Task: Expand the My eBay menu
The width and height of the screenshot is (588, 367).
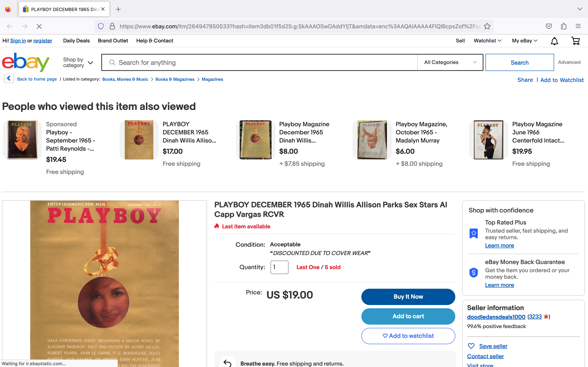Action: point(525,41)
